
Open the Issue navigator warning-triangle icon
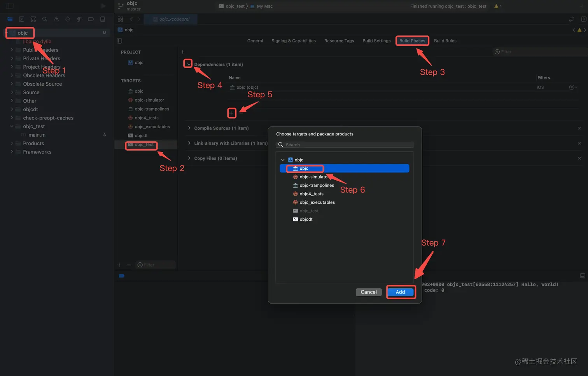(56, 19)
